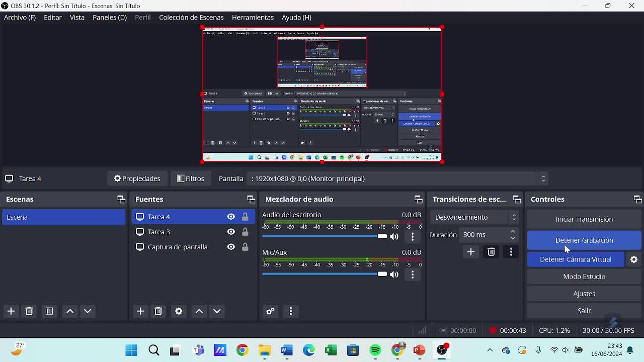Hide the Tarea 4 source
Screen dimensions: 644x362
pyautogui.click(x=231, y=217)
